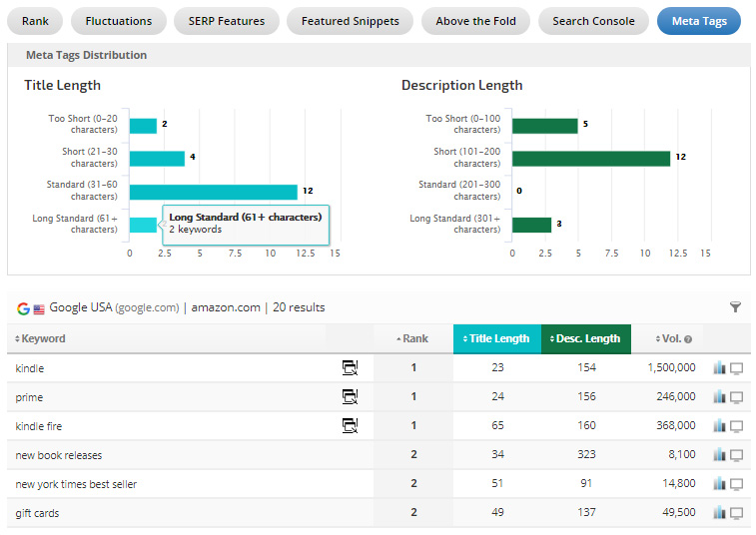Viewport: 756px width, 535px height.
Task: Open the SERP Features tab
Action: tap(227, 21)
